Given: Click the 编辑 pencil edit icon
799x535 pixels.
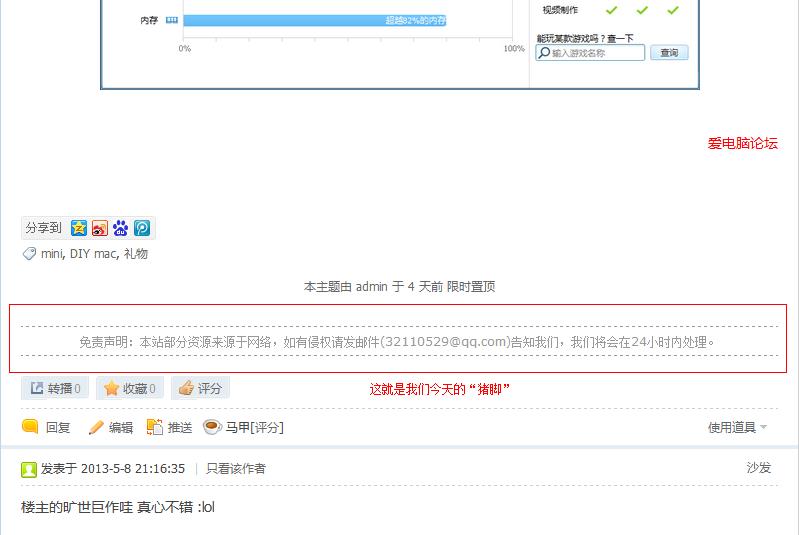Looking at the screenshot, I should pos(95,427).
